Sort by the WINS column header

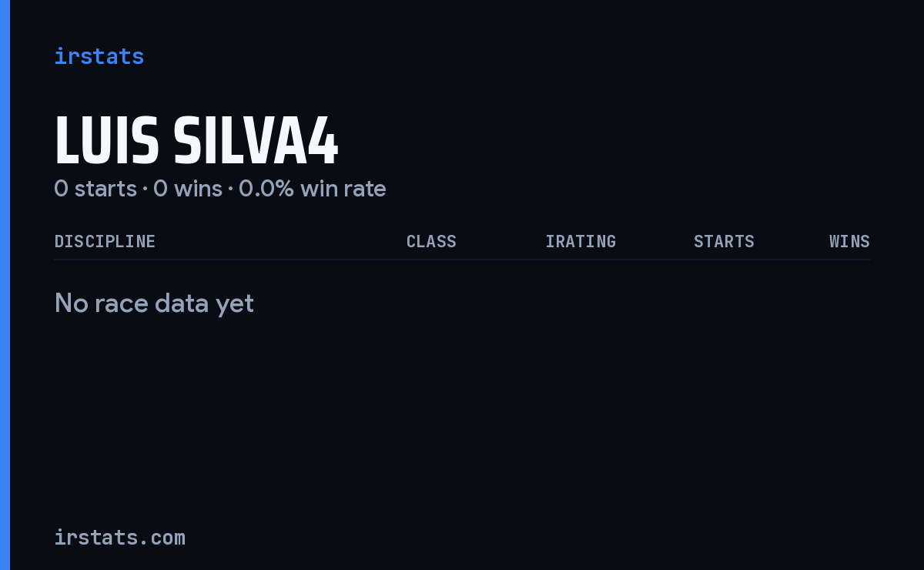pos(849,242)
